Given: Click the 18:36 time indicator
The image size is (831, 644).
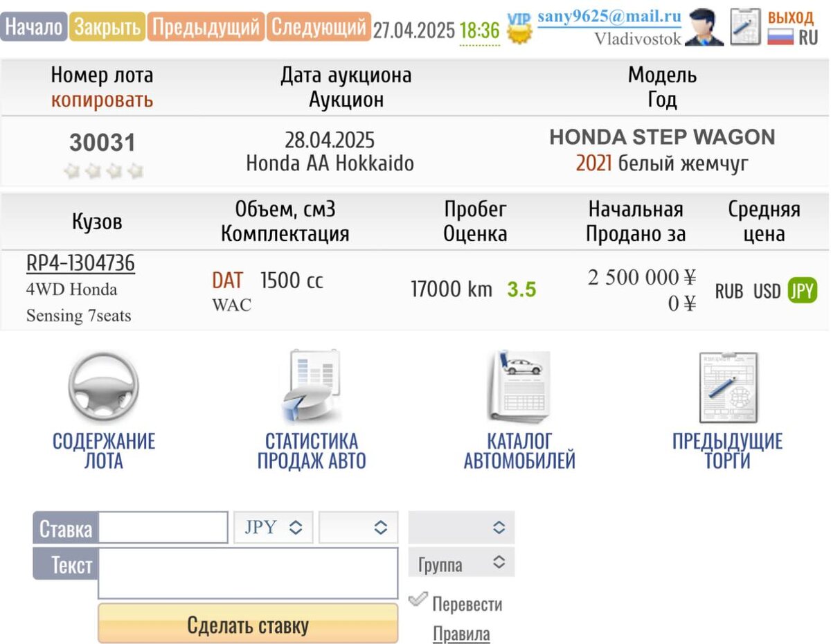Looking at the screenshot, I should coord(479,30).
